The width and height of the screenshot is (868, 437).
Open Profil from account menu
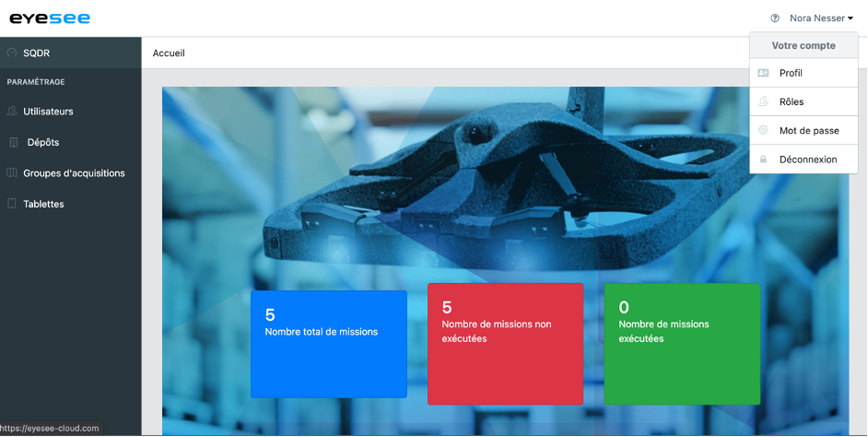click(803, 73)
